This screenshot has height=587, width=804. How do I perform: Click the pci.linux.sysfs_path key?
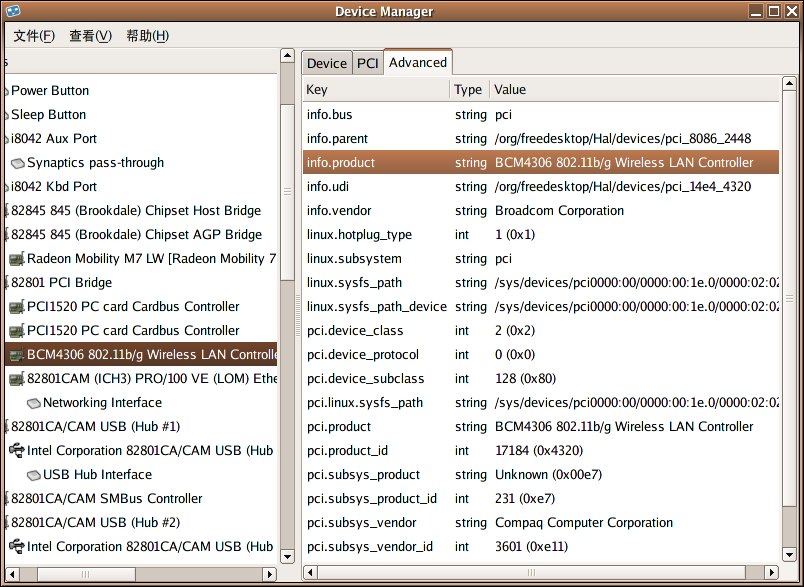[x=365, y=403]
